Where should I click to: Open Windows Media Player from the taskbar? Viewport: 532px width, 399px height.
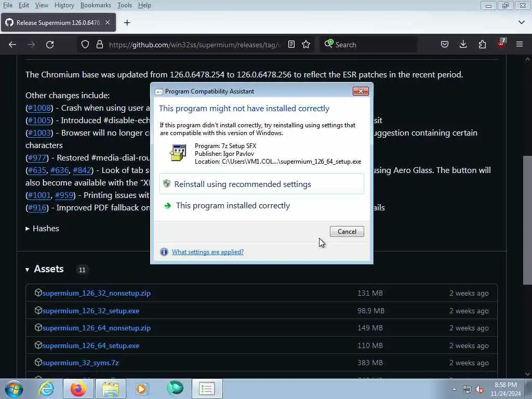pyautogui.click(x=142, y=389)
